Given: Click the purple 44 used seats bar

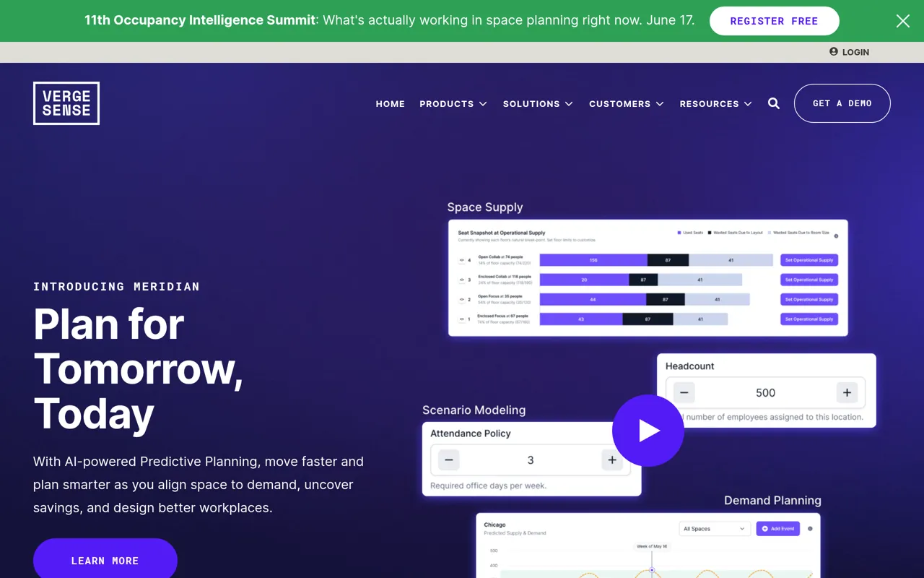Looking at the screenshot, I should 593,299.
